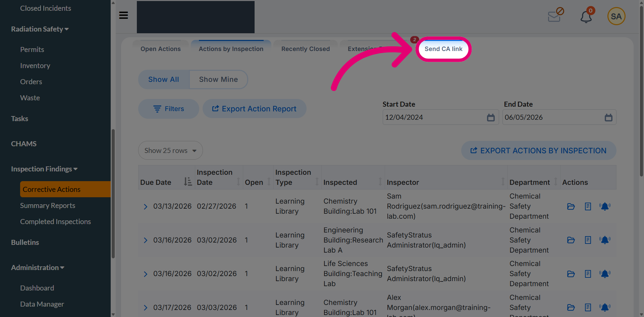Sort by Open column arrows
Viewport: 644px width, 317px height.
point(269,182)
